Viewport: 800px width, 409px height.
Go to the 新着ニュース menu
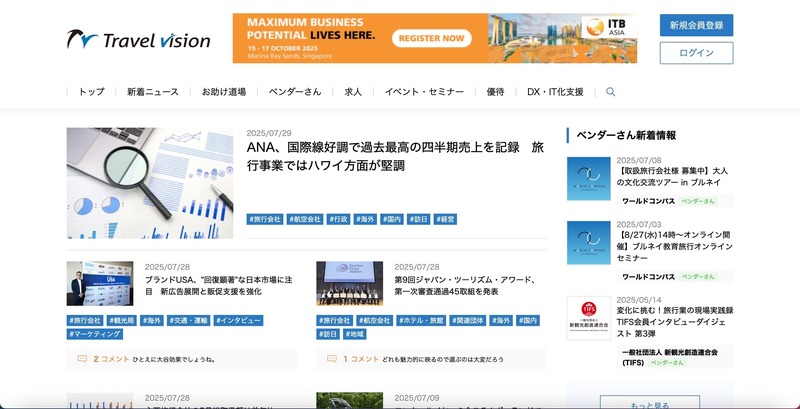(x=153, y=92)
